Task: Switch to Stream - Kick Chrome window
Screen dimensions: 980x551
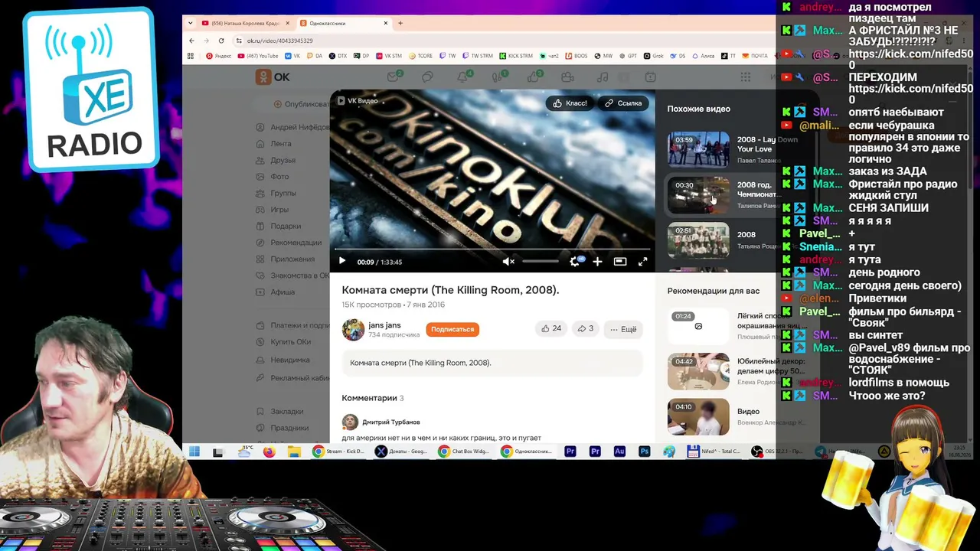Action: pyautogui.click(x=338, y=452)
